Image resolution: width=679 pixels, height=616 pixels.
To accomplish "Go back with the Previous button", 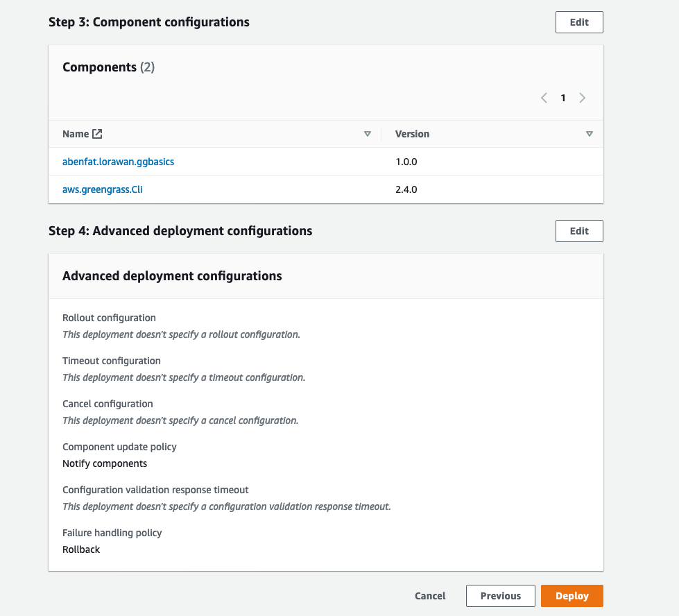I will (x=500, y=596).
